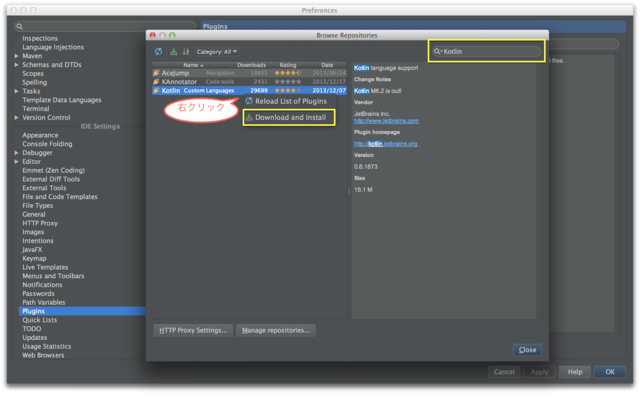The width and height of the screenshot is (640, 400).
Task: Close the Browse Repositories dialog via Close
Action: (x=527, y=350)
